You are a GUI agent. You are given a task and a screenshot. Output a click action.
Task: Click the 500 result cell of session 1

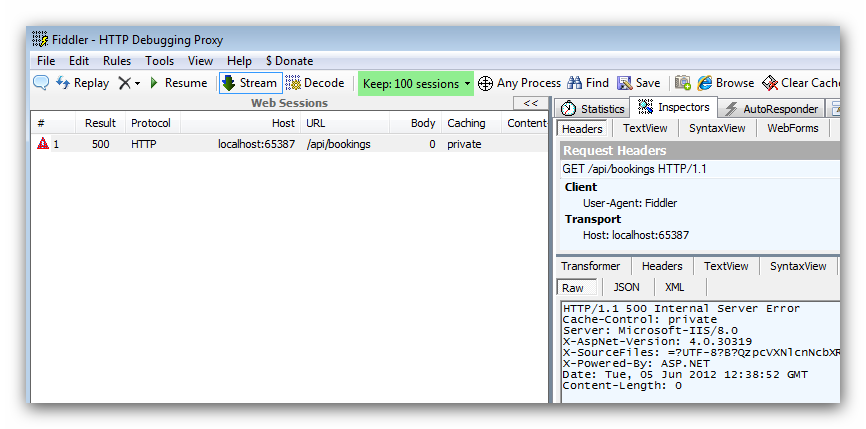point(101,145)
